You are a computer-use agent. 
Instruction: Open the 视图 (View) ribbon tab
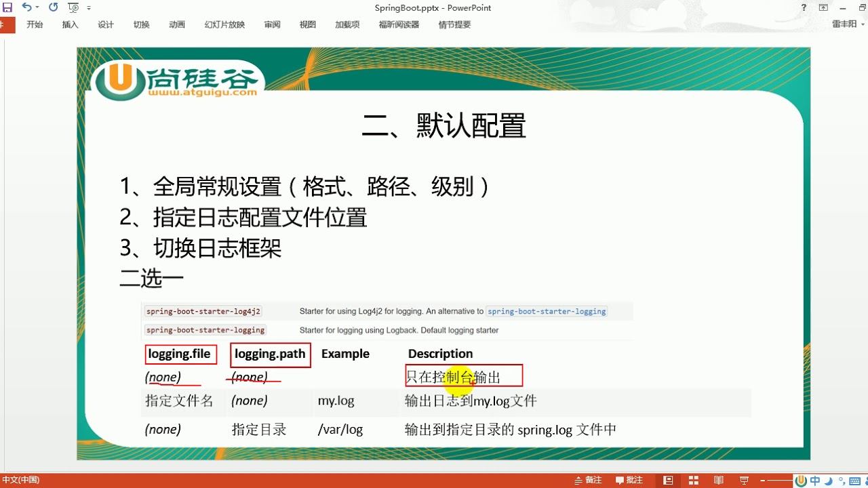(x=308, y=24)
